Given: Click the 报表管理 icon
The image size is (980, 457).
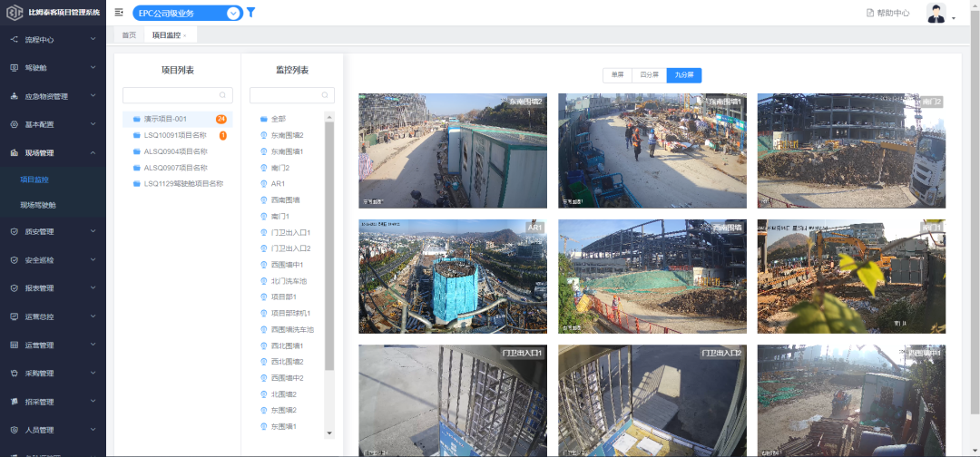Looking at the screenshot, I should (x=14, y=288).
